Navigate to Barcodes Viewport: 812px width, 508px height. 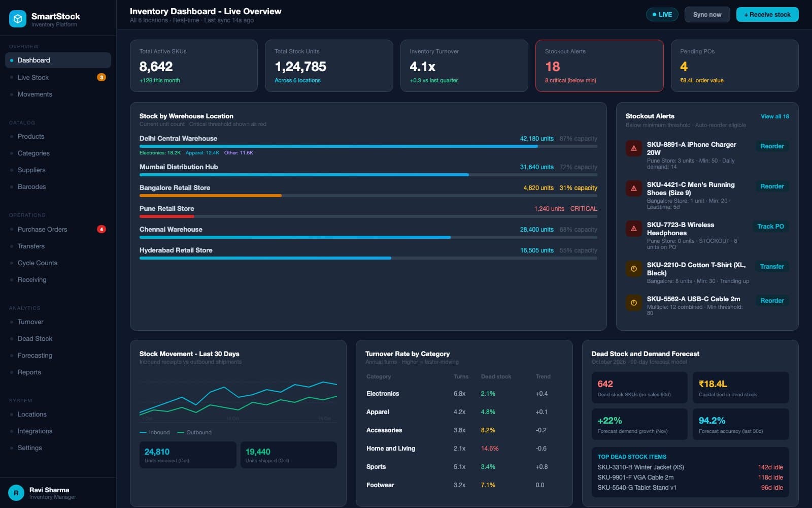pyautogui.click(x=58, y=186)
